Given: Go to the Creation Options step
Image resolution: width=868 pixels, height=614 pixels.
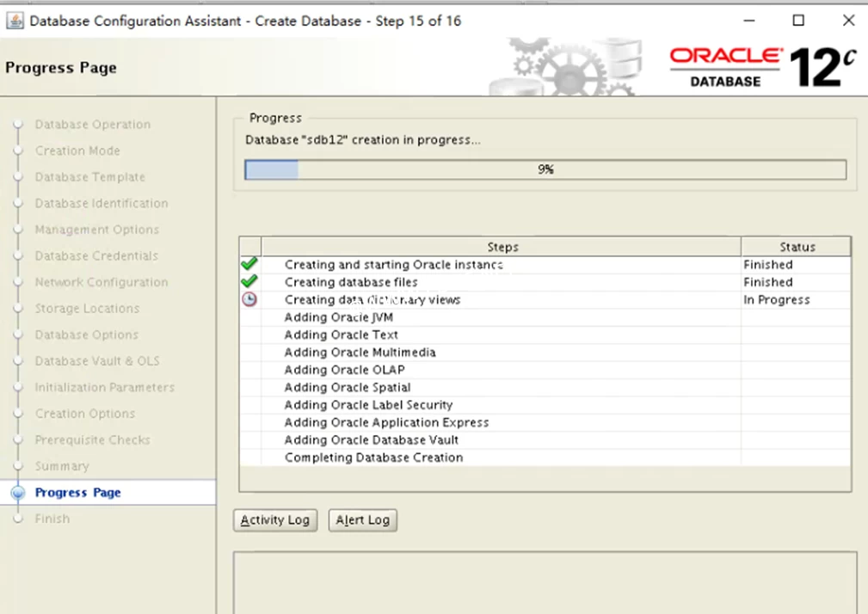Looking at the screenshot, I should [85, 414].
